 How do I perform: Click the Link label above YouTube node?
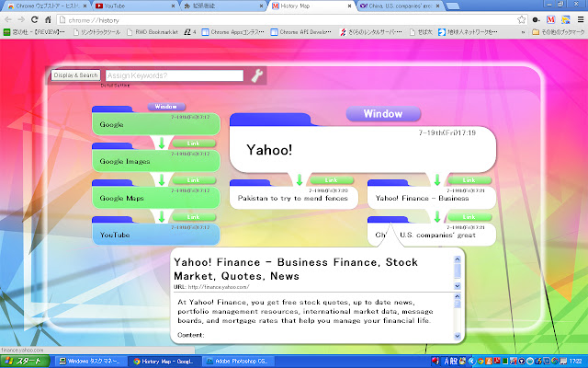(194, 217)
